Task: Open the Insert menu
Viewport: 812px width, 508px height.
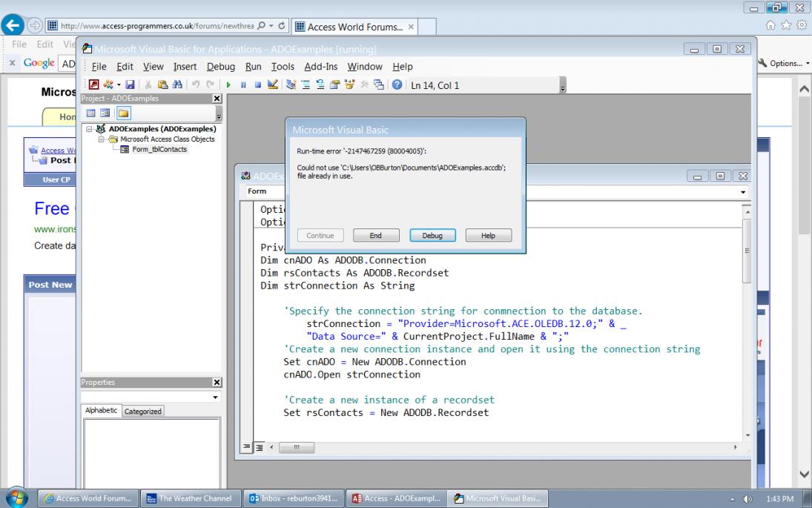Action: point(185,66)
